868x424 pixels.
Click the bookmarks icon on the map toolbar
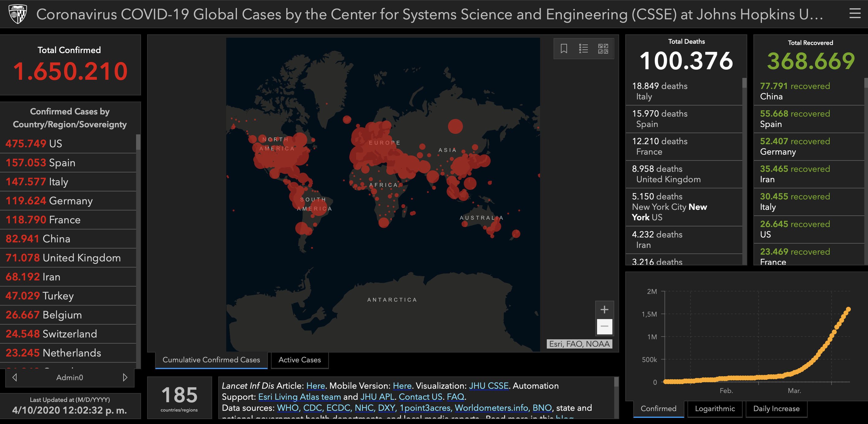[x=564, y=48]
